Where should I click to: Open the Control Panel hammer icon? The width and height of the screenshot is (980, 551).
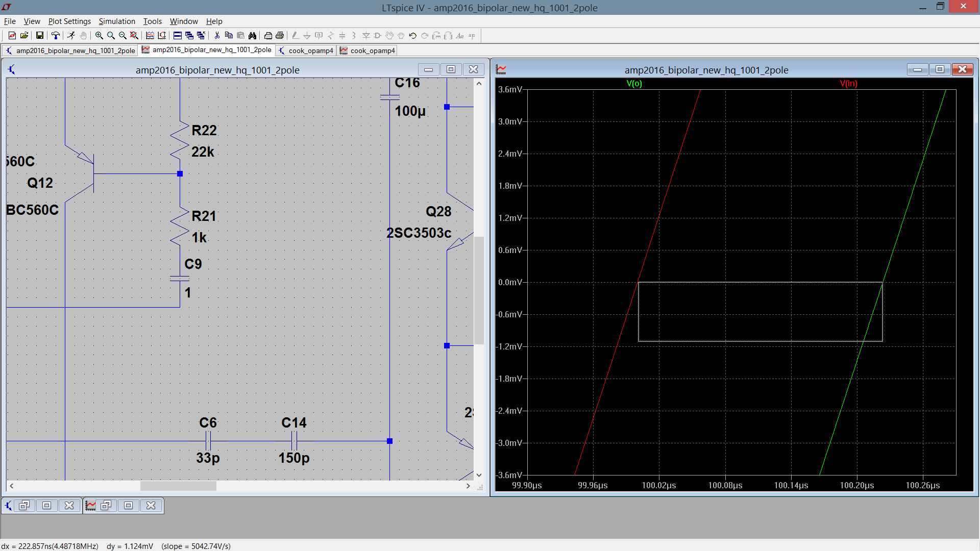click(55, 35)
